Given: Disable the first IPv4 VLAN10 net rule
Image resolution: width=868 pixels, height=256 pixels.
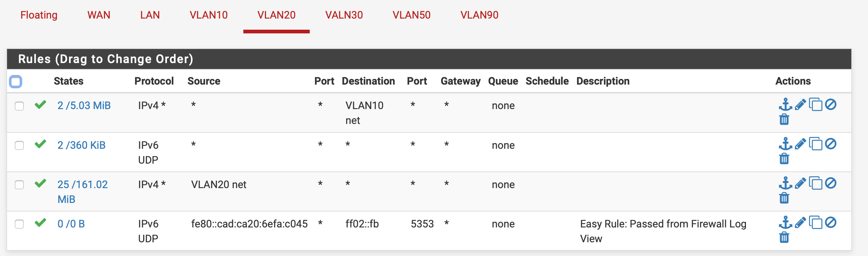Looking at the screenshot, I should click(x=831, y=105).
